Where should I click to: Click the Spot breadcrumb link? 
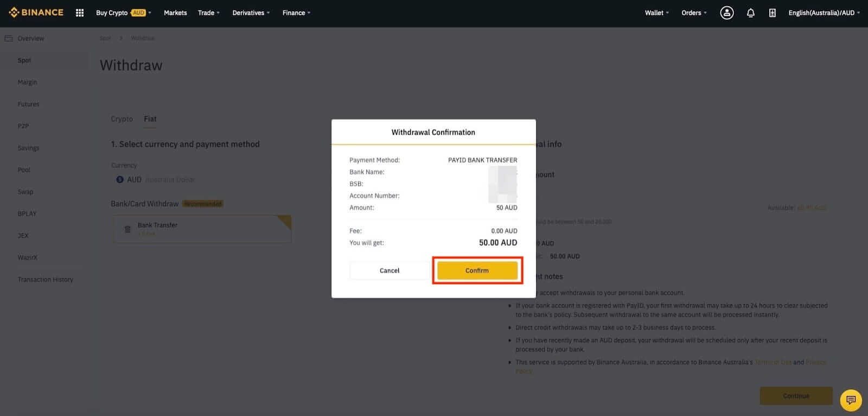pos(105,39)
